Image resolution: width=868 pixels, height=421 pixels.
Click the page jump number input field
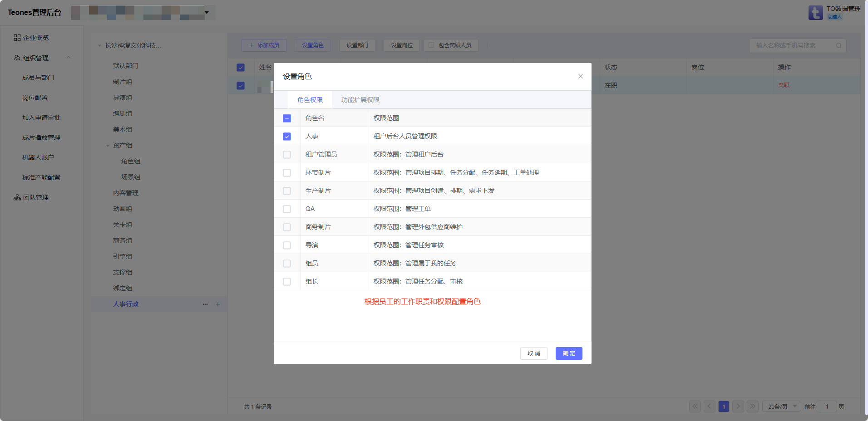[827, 406]
